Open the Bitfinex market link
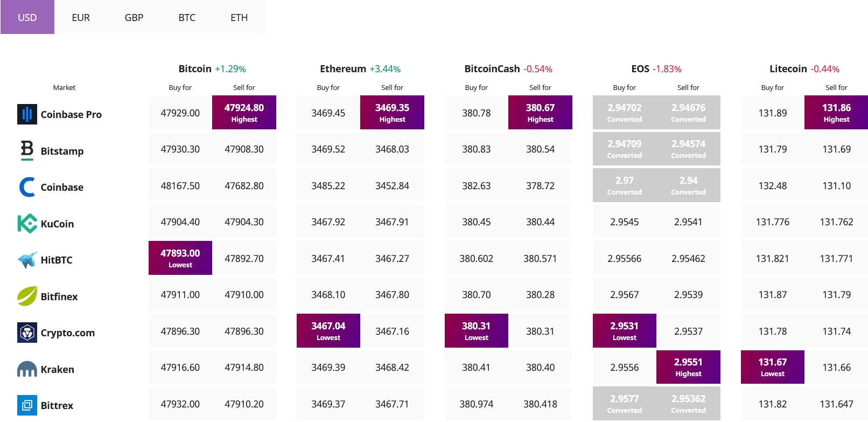 (59, 296)
